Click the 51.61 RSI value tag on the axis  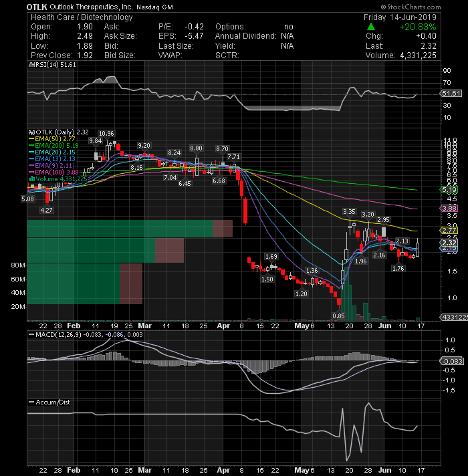451,93
